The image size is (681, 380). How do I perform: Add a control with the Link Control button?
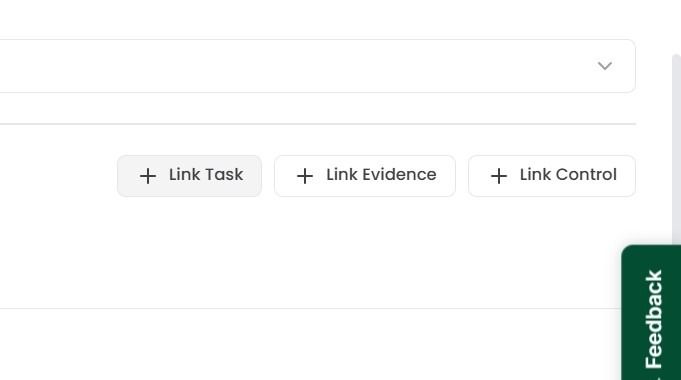coord(552,176)
